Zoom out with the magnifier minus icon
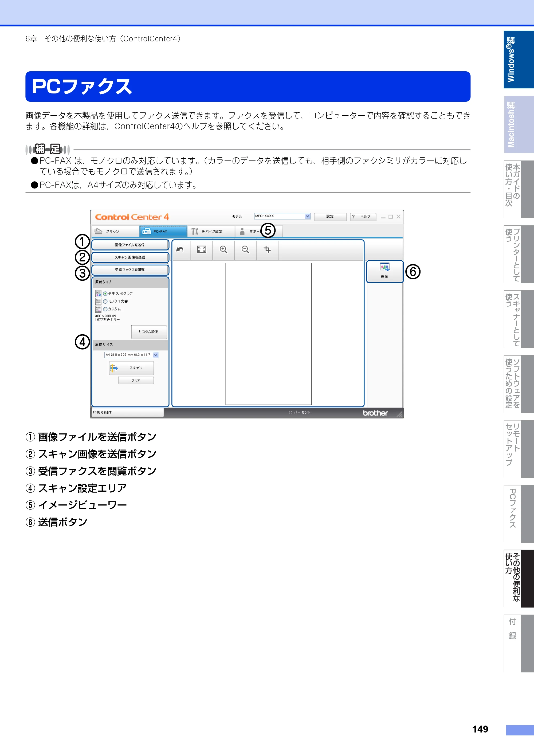Screen dimensions: 534x756 245,250
